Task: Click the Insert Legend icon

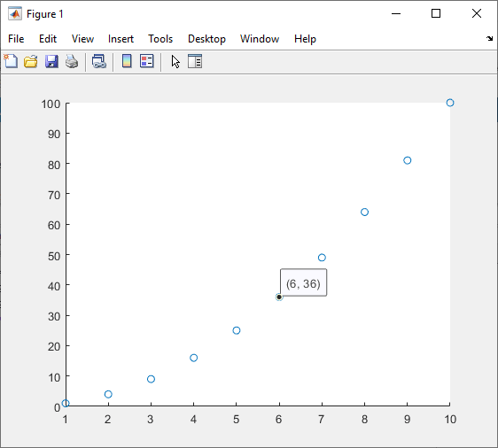Action: [x=147, y=61]
